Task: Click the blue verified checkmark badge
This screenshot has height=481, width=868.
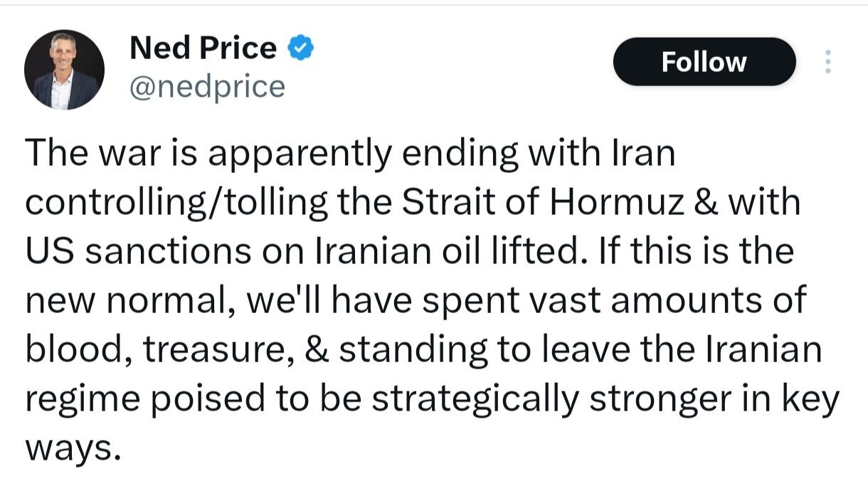Action: [x=301, y=48]
